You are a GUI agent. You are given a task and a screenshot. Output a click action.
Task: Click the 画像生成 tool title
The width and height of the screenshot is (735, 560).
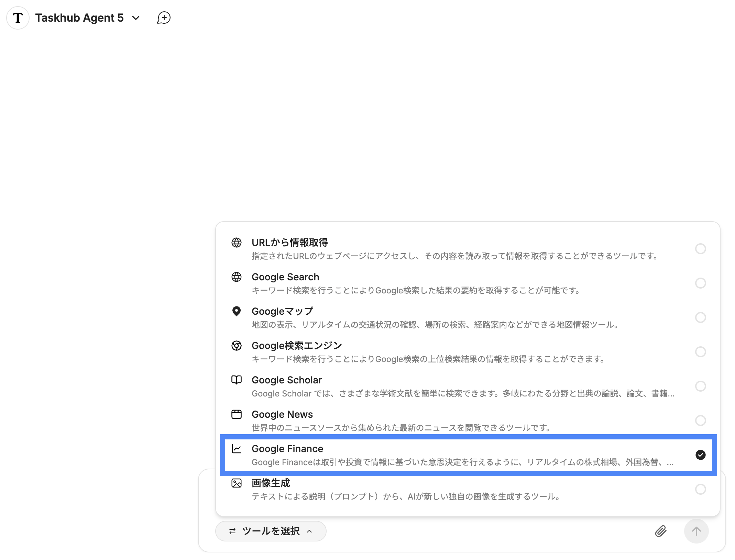click(x=271, y=483)
